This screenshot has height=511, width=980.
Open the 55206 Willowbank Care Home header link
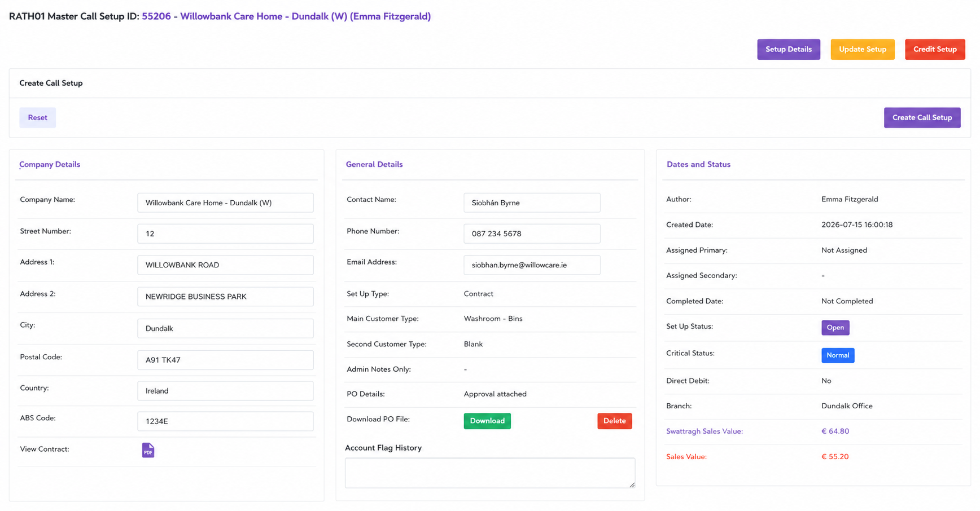click(286, 16)
